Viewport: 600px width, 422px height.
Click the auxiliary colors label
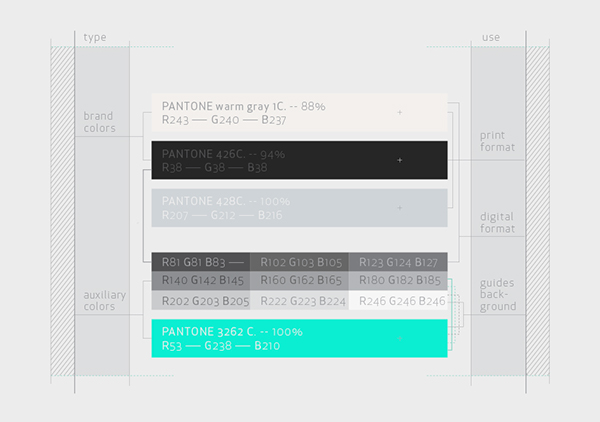[x=104, y=301]
